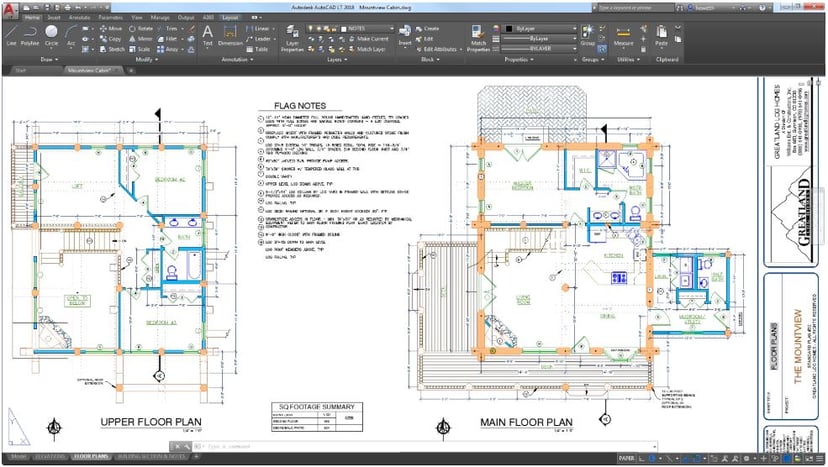
Task: Open the ELEVATIONS layout tab
Action: (x=51, y=456)
